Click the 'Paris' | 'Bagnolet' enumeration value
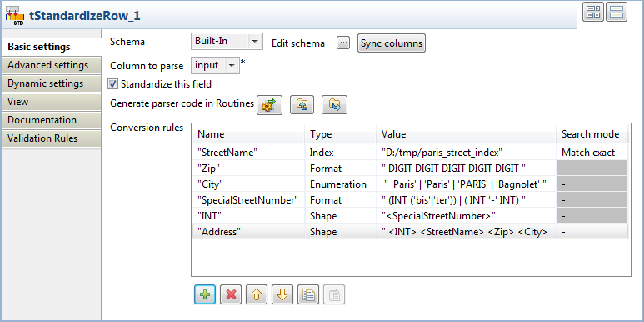The width and height of the screenshot is (644, 322). [x=467, y=184]
